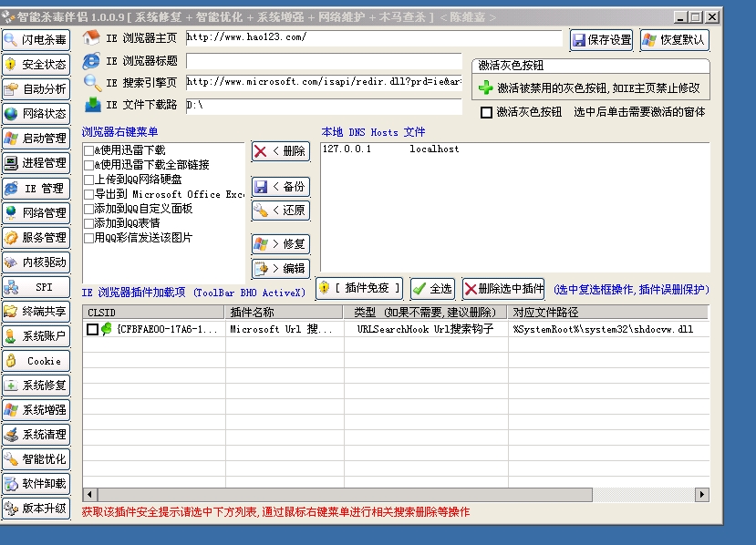Click 删除选中插件 button
Viewport: 756px width, 545px height.
[x=503, y=288]
